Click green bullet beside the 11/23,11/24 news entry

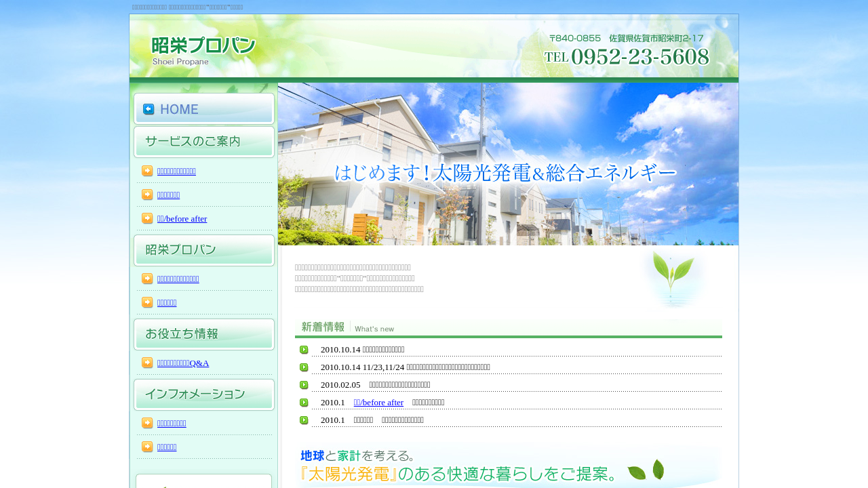coord(304,367)
